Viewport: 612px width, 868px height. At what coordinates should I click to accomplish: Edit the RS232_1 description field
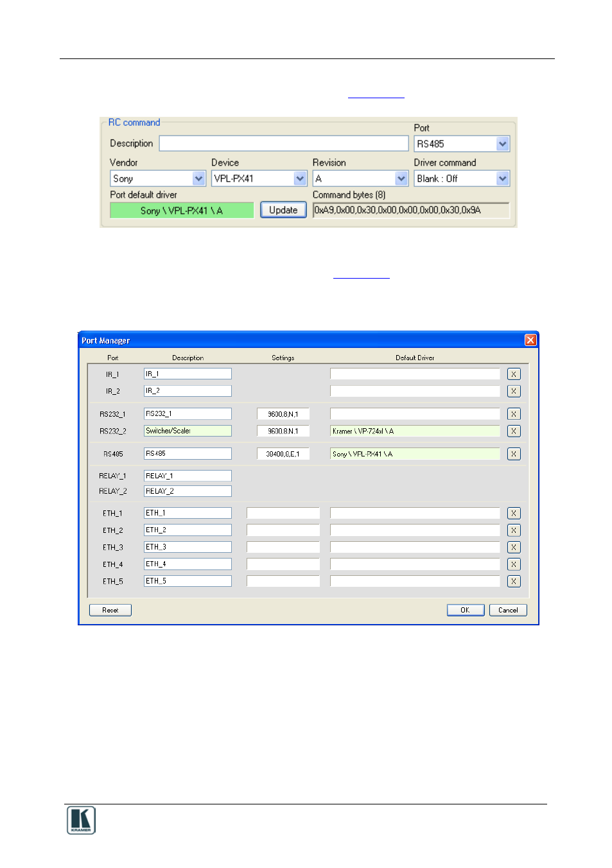point(188,413)
